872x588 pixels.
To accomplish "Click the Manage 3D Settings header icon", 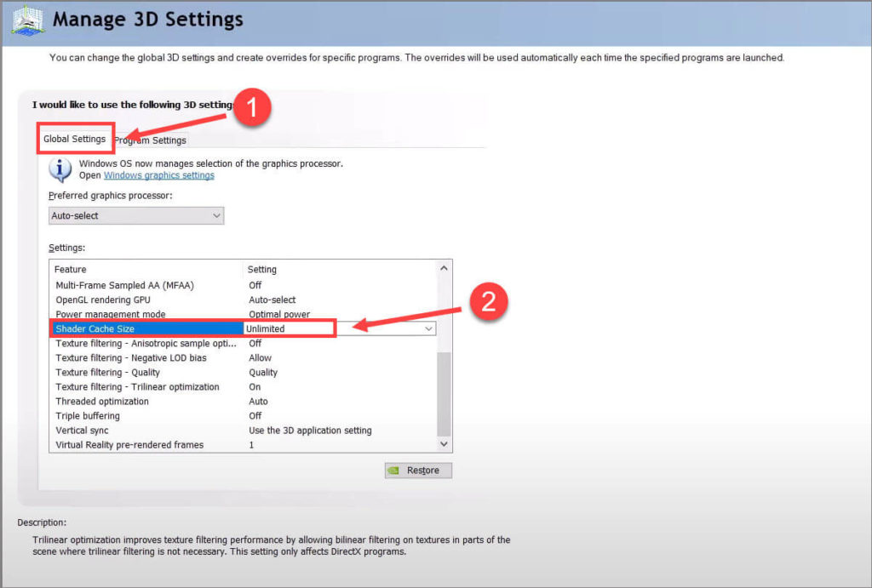I will coord(26,21).
